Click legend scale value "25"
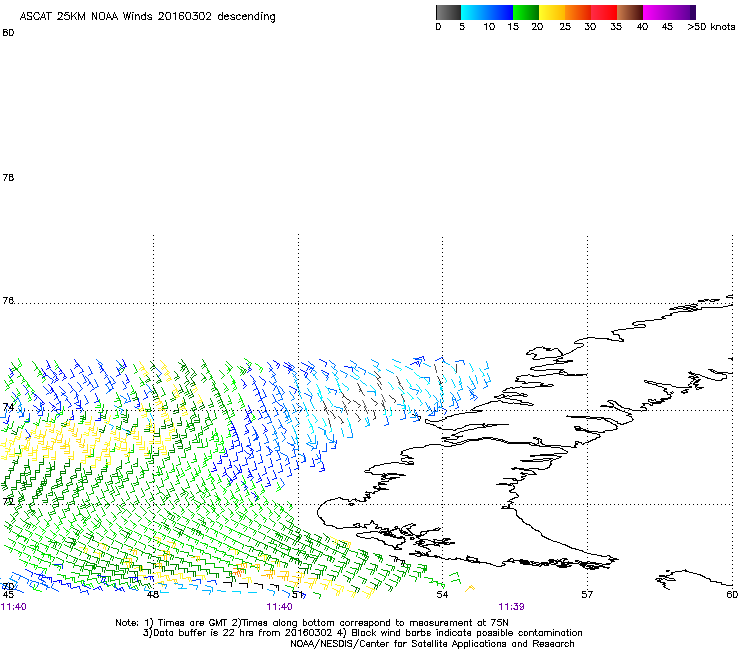Image resolution: width=740 pixels, height=650 pixels. click(x=565, y=27)
